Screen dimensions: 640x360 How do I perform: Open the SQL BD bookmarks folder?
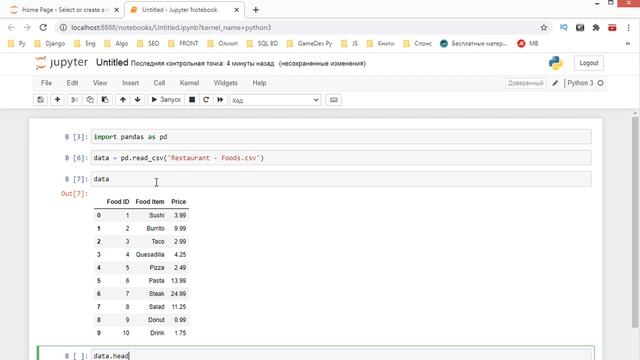(262, 44)
